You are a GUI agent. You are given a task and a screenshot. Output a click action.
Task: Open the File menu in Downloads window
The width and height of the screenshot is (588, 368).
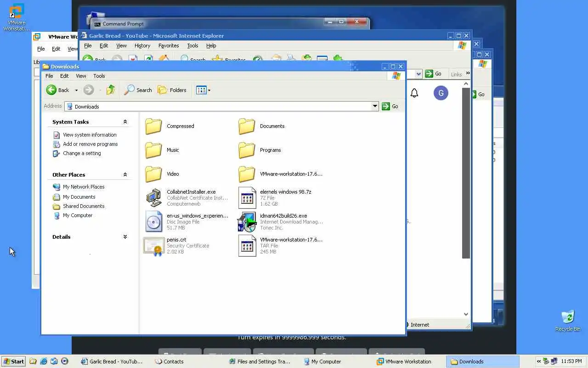pyautogui.click(x=49, y=76)
